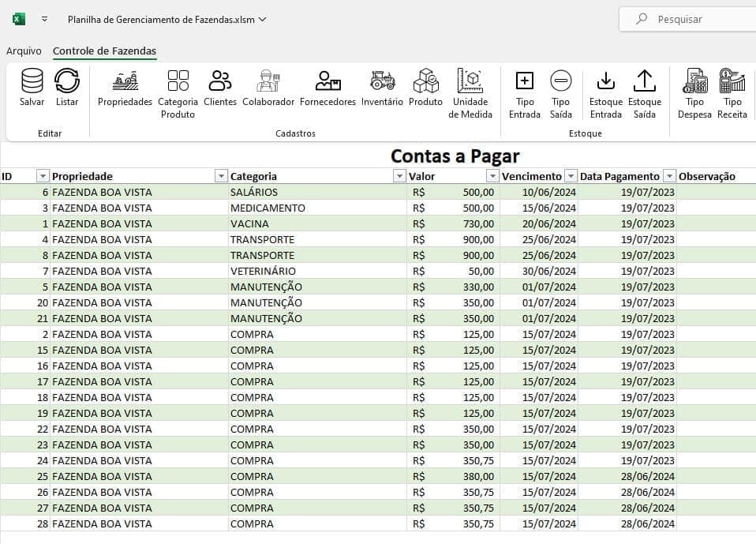756x544 pixels.
Task: Click the search magnifier icon
Action: click(642, 19)
